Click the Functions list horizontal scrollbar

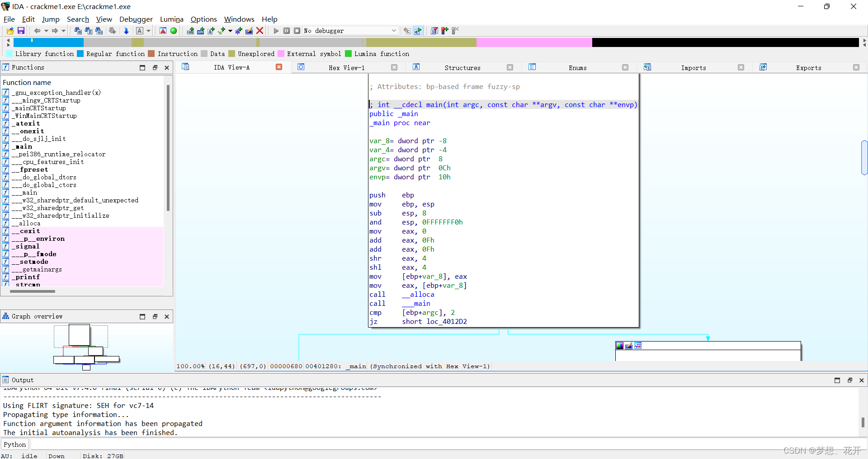click(33, 291)
